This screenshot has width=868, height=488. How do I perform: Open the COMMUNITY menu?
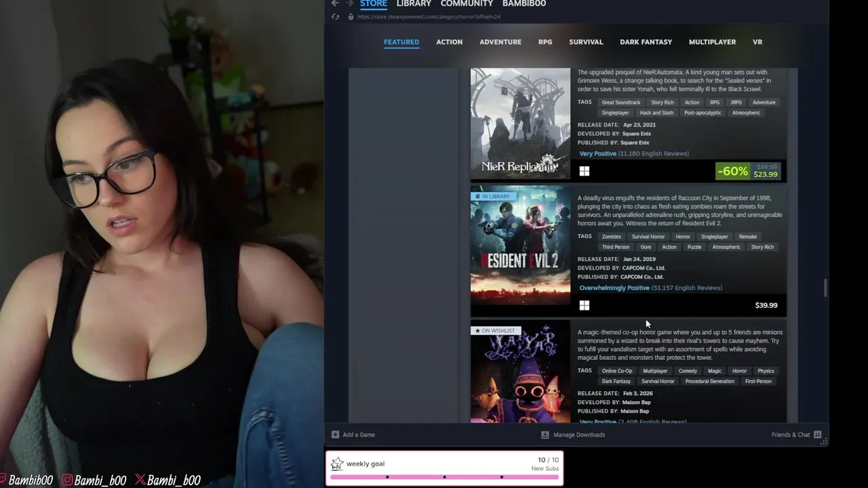pos(467,3)
